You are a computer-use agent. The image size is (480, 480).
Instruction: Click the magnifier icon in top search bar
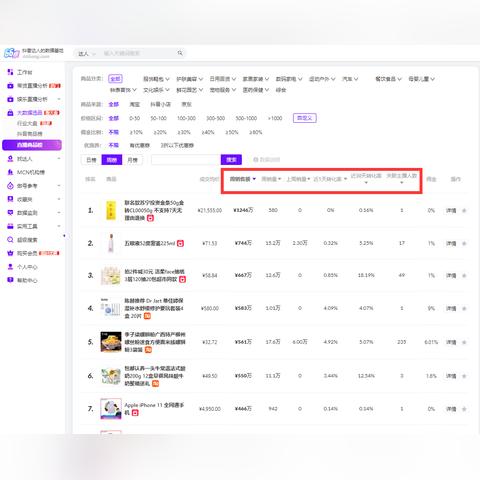click(180, 53)
